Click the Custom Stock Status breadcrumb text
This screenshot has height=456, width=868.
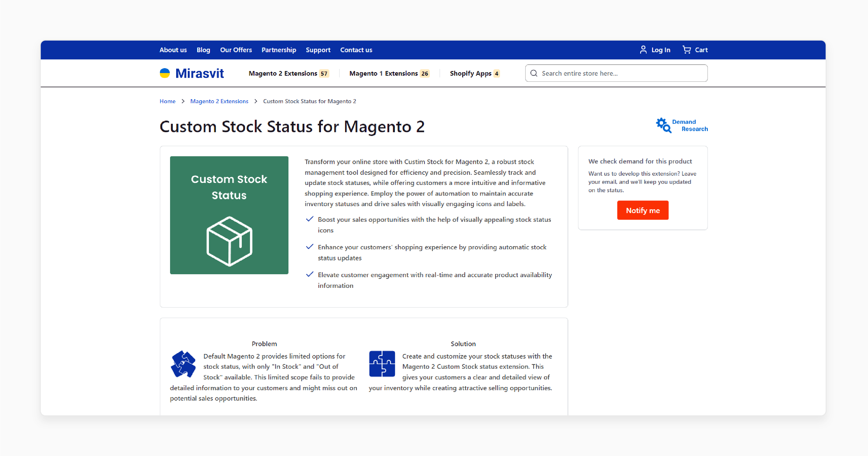pyautogui.click(x=309, y=101)
